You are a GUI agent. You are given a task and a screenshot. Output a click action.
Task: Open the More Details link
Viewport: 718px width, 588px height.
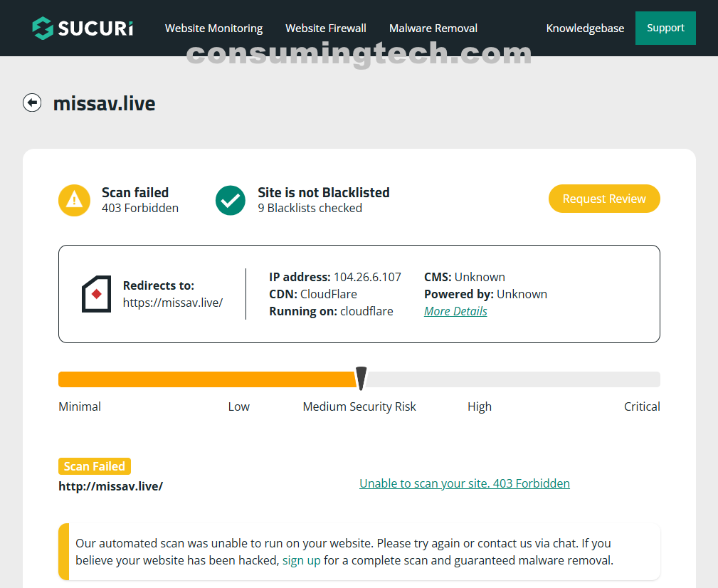(x=455, y=311)
